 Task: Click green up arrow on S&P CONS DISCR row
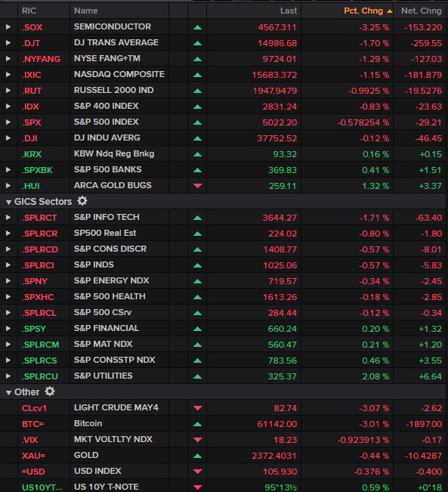pos(197,249)
